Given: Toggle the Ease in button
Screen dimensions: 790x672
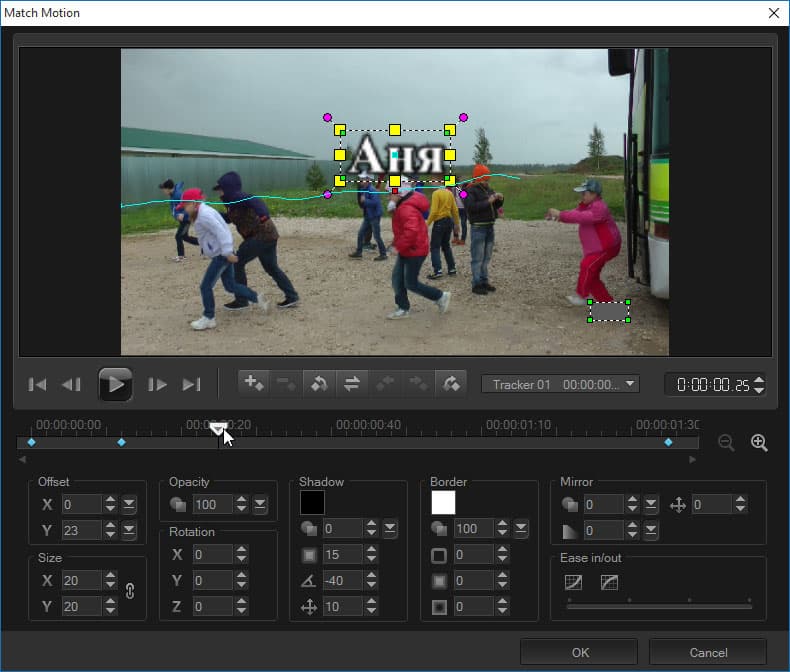Looking at the screenshot, I should tap(573, 581).
